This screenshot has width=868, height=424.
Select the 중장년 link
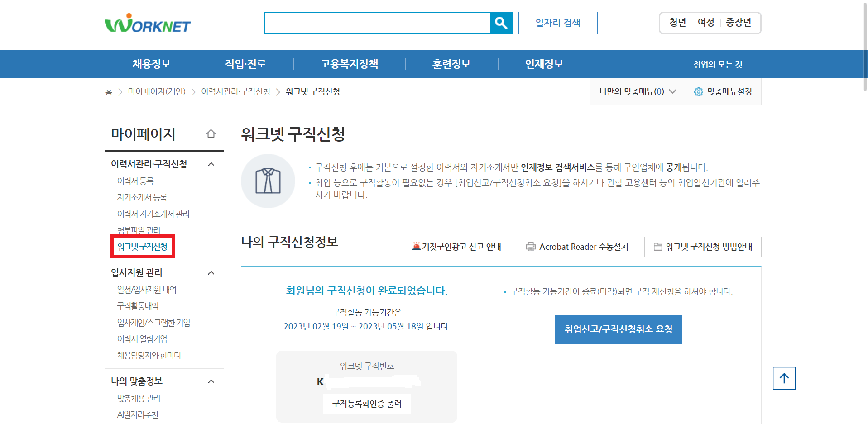click(739, 23)
